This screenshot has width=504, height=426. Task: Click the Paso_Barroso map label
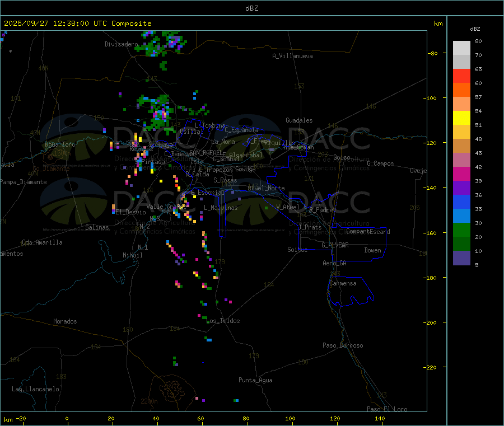pos(343,346)
